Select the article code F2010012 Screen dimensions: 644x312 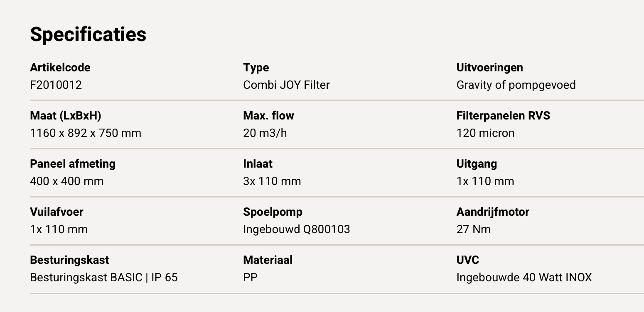point(56,85)
